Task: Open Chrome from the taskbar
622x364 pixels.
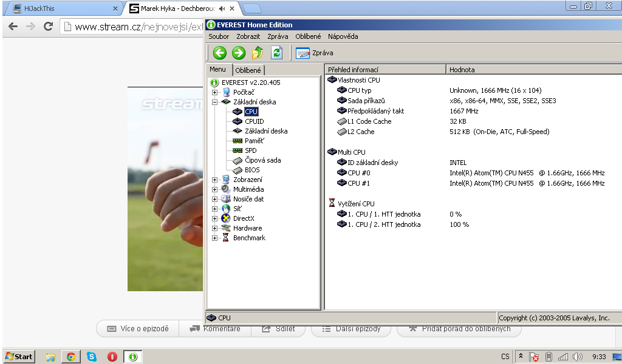Action: tap(71, 357)
